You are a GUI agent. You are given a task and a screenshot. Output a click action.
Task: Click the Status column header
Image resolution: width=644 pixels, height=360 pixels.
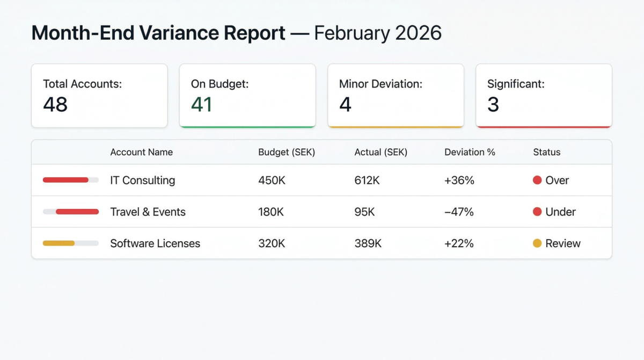(x=546, y=152)
